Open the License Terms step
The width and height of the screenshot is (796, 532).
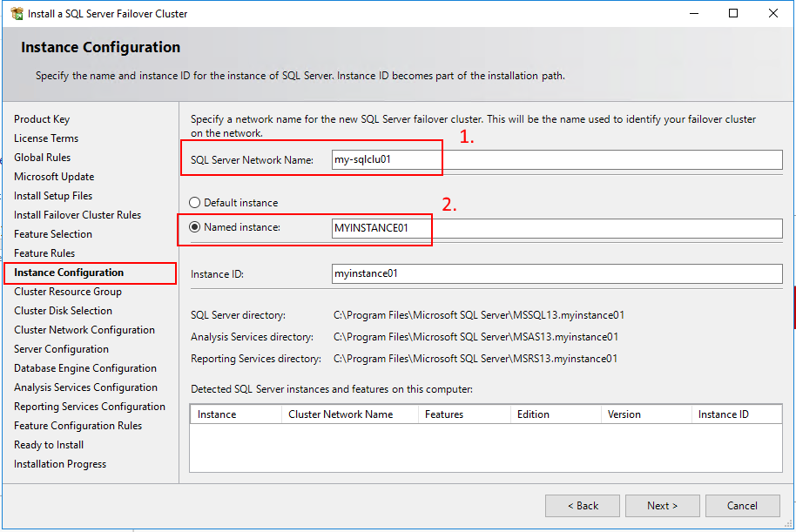pyautogui.click(x=46, y=138)
